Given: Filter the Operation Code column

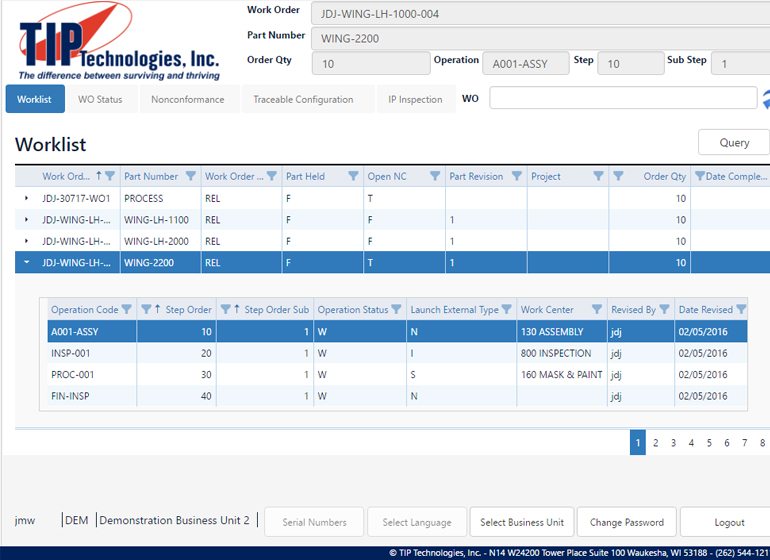Looking at the screenshot, I should (x=127, y=309).
